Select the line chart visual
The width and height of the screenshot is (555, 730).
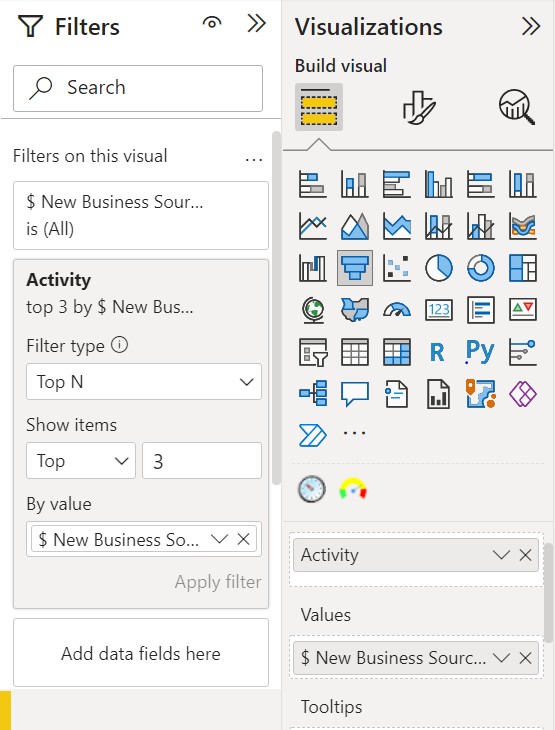coord(312,226)
